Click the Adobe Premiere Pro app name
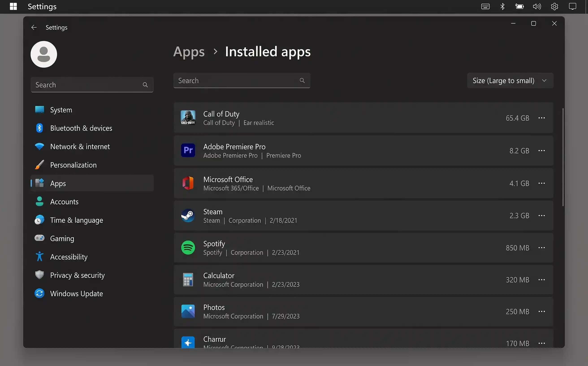 (x=234, y=146)
